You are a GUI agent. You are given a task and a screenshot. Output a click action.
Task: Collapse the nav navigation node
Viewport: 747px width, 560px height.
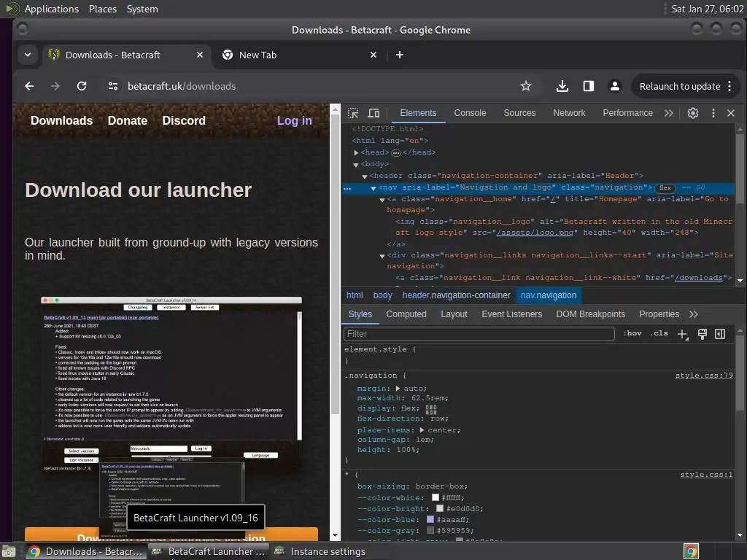coord(373,188)
